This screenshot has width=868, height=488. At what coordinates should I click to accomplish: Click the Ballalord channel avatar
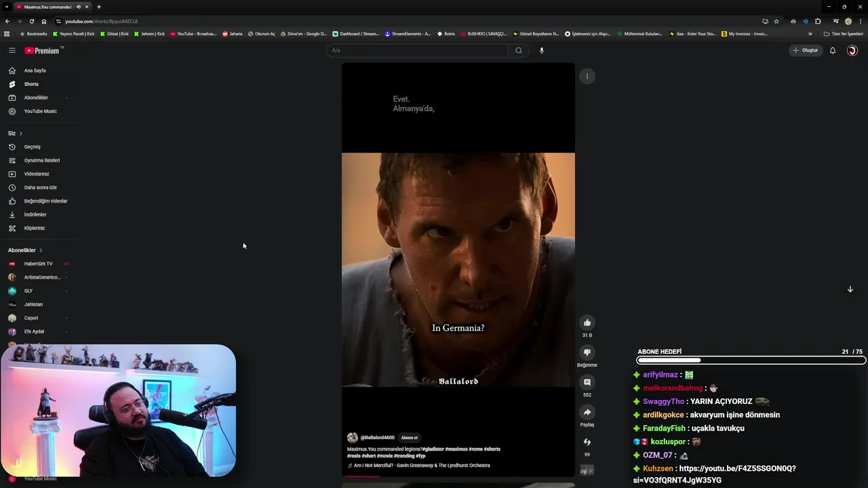[x=353, y=438]
